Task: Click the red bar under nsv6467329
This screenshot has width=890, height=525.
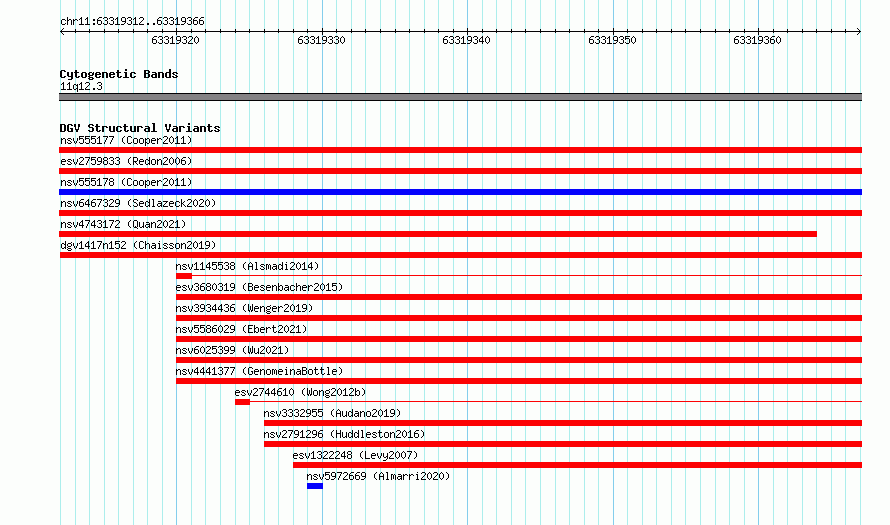Action: pos(460,213)
